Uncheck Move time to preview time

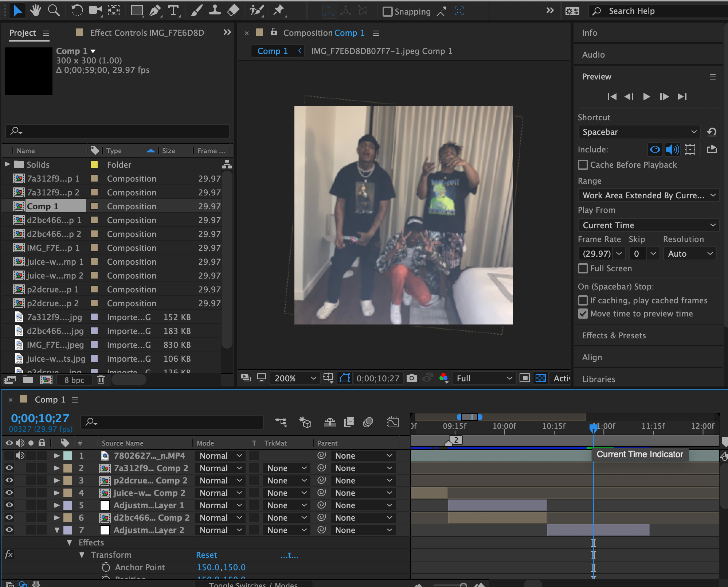click(583, 314)
